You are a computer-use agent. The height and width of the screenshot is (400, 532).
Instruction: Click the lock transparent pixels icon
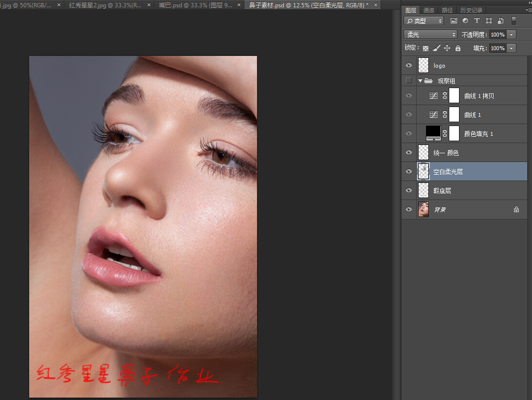pos(426,48)
